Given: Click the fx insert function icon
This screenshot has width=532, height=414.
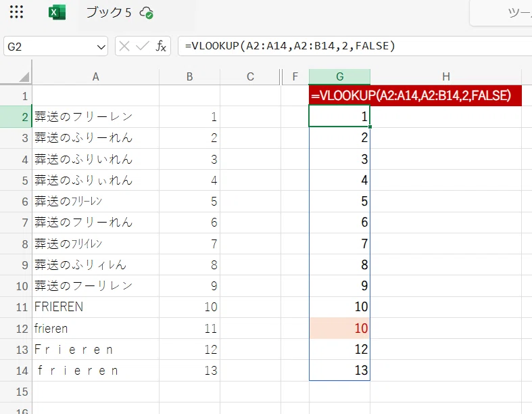Looking at the screenshot, I should pos(161,46).
